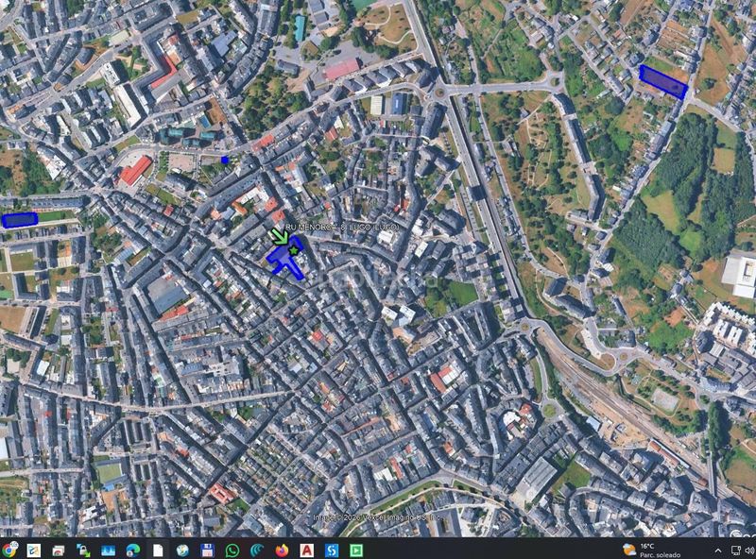The image size is (756, 559).
Task: Open the red letter A AutoCAD icon
Action: pos(306,550)
